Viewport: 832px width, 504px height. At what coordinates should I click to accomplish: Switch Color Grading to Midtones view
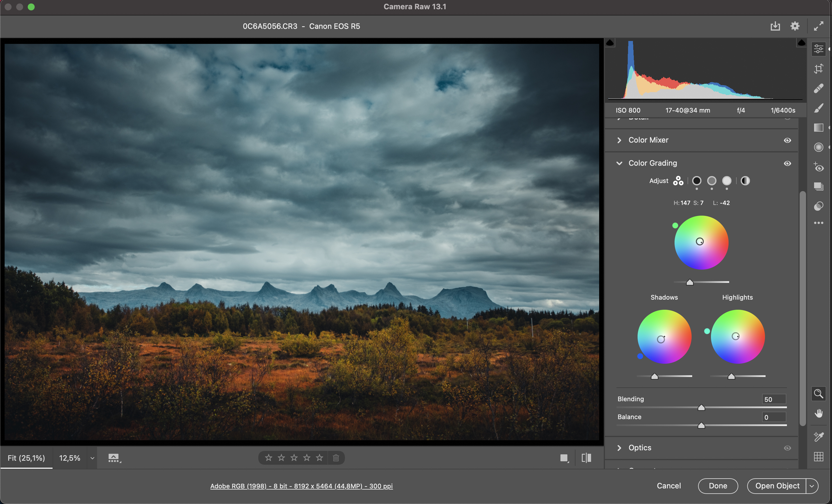pyautogui.click(x=712, y=181)
